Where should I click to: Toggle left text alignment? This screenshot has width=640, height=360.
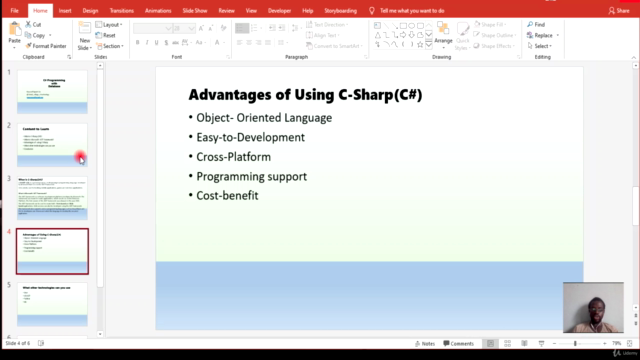[x=239, y=42]
